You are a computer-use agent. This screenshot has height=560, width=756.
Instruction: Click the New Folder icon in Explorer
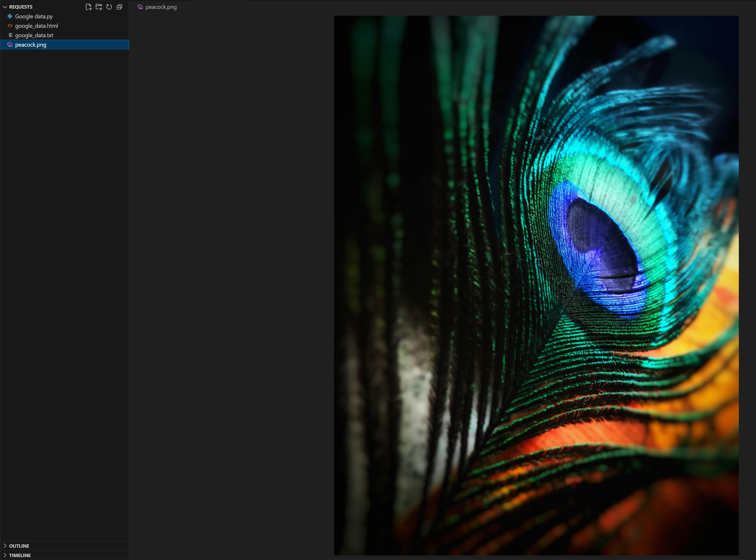pos(99,7)
